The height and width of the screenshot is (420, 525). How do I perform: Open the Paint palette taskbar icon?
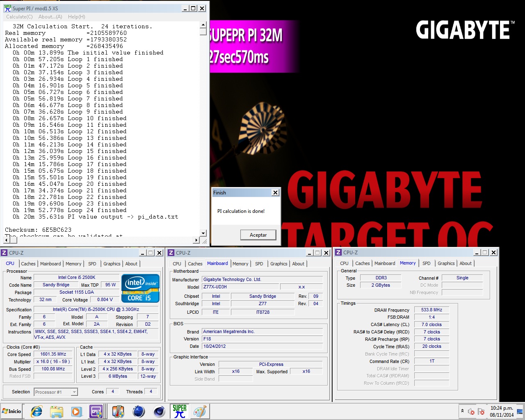coord(200,411)
